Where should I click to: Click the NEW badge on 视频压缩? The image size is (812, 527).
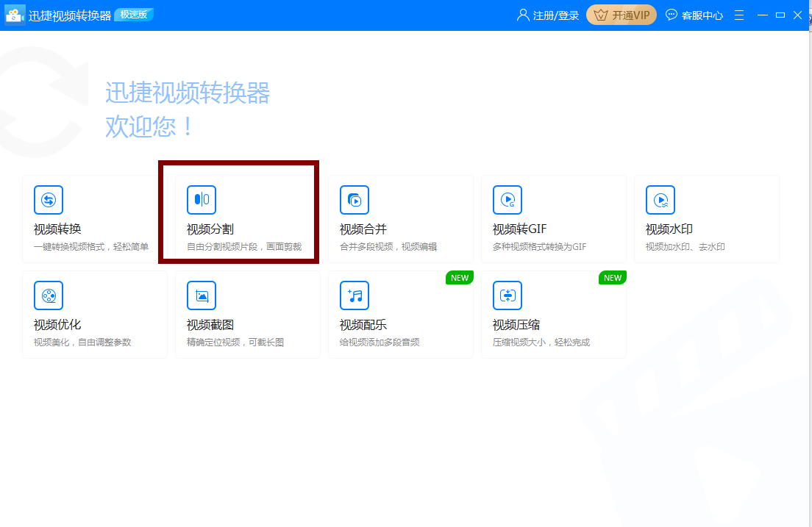coord(613,278)
